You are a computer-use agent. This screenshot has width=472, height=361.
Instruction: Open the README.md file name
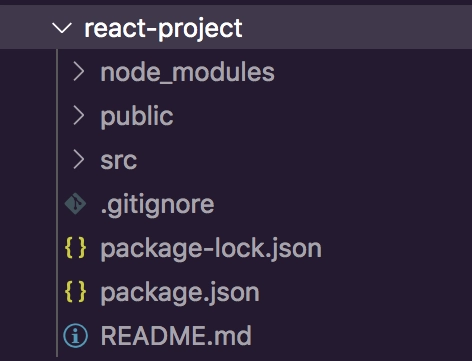tap(176, 336)
